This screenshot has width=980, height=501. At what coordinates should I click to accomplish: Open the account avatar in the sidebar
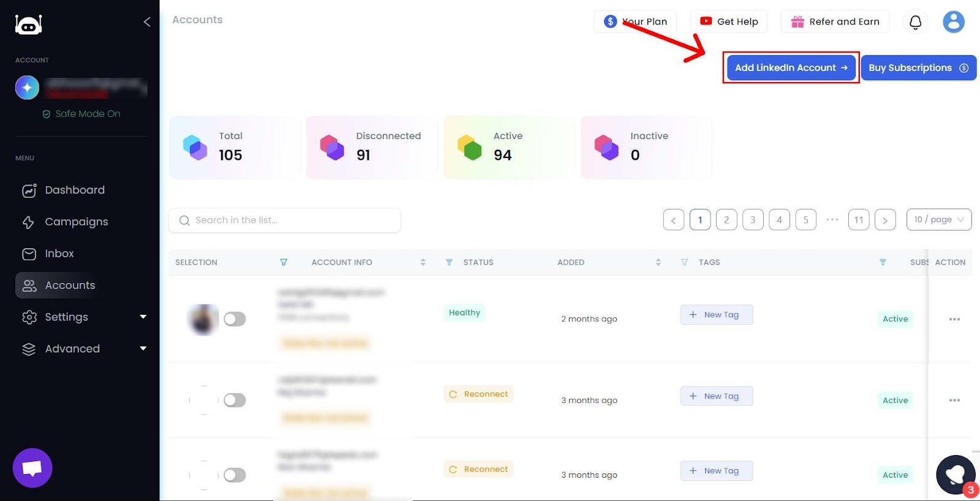point(27,88)
